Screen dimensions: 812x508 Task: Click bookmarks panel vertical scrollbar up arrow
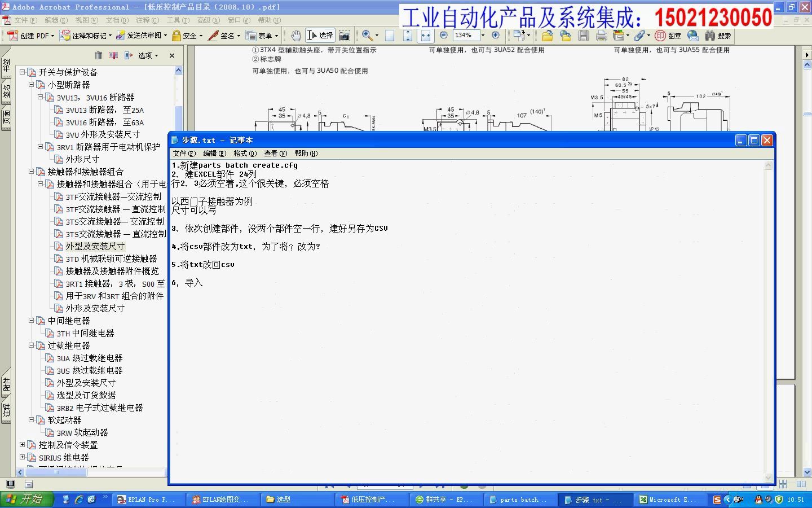[178, 71]
